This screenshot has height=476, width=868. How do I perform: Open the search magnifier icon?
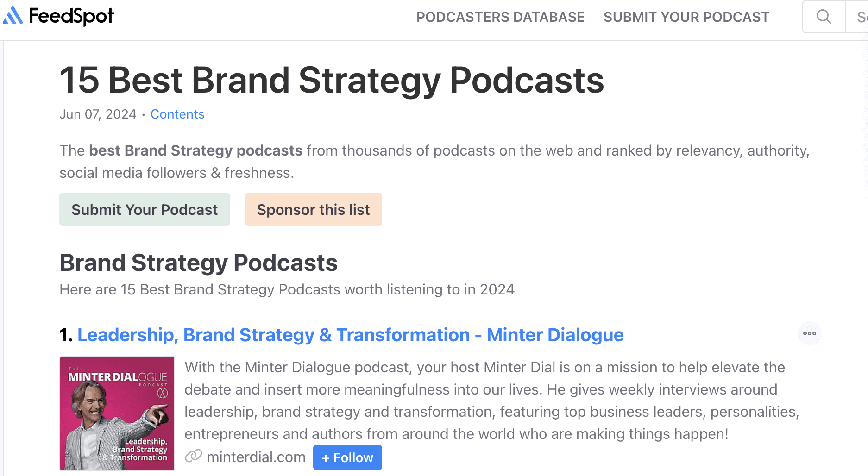pos(824,17)
